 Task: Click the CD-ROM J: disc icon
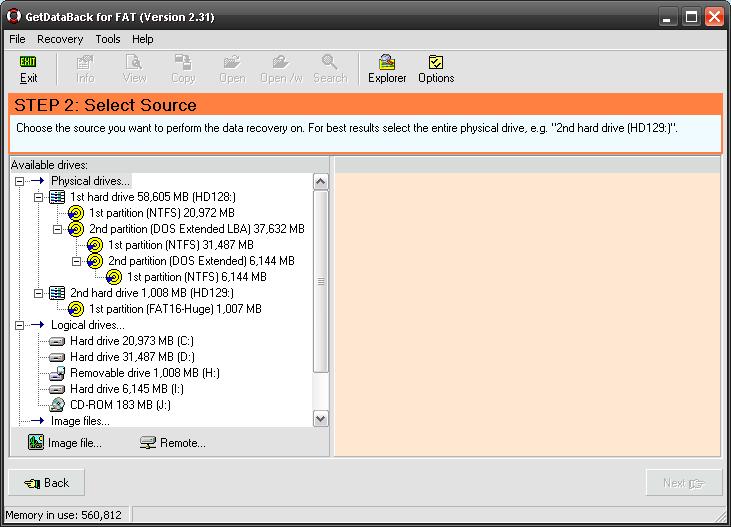pyautogui.click(x=57, y=404)
